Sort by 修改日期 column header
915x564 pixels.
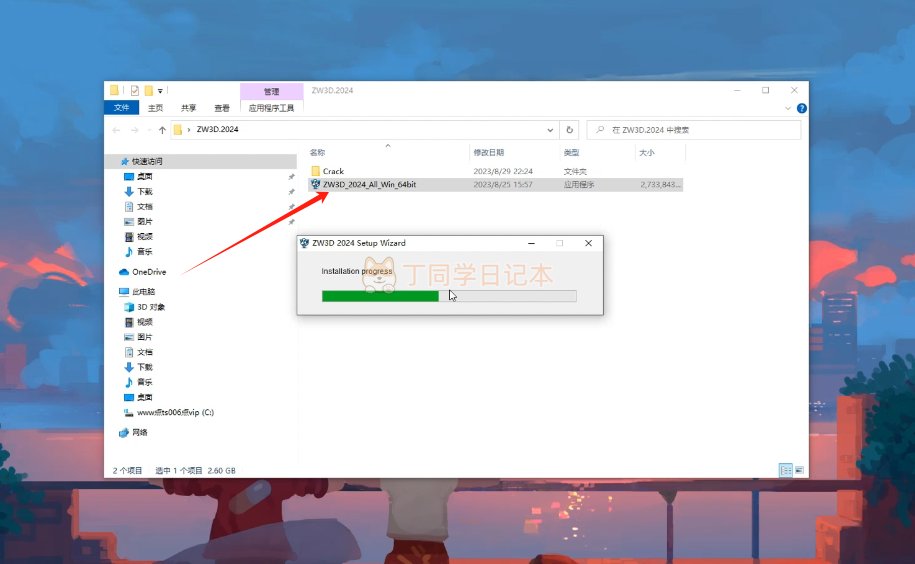[488, 152]
